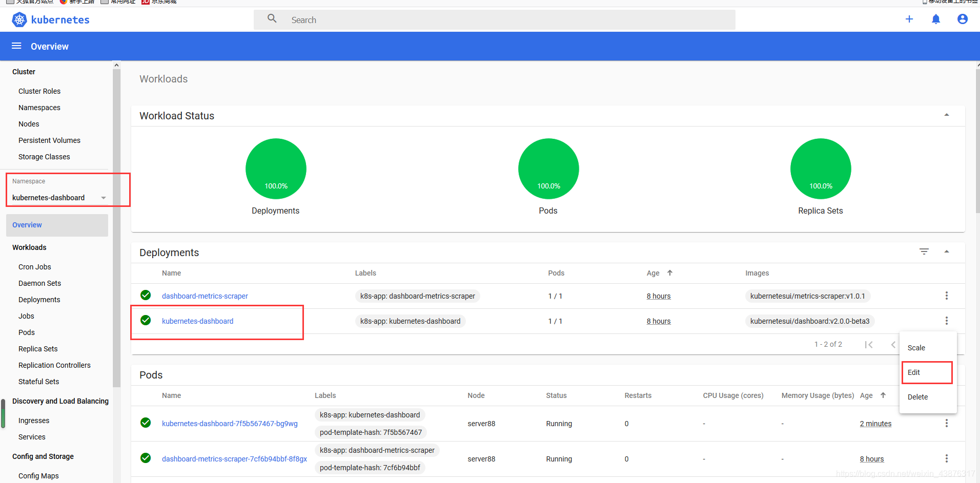
Task: Click the Pods green status circle
Action: click(x=548, y=169)
